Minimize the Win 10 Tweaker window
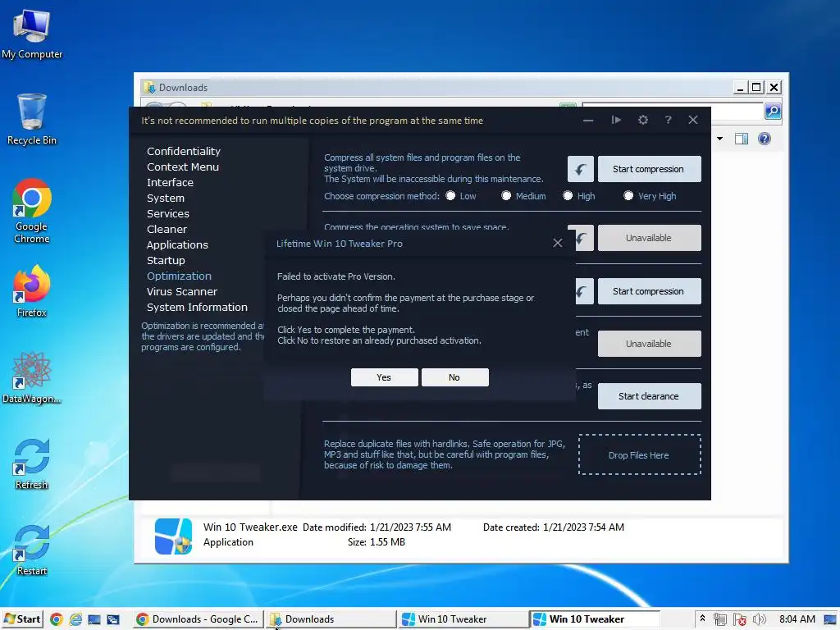The height and width of the screenshot is (630, 840). [x=588, y=120]
